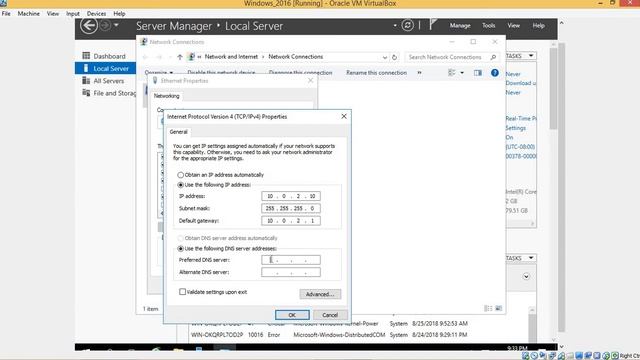The width and height of the screenshot is (640, 360).
Task: Enable Validate settings upon exit
Action: (182, 292)
